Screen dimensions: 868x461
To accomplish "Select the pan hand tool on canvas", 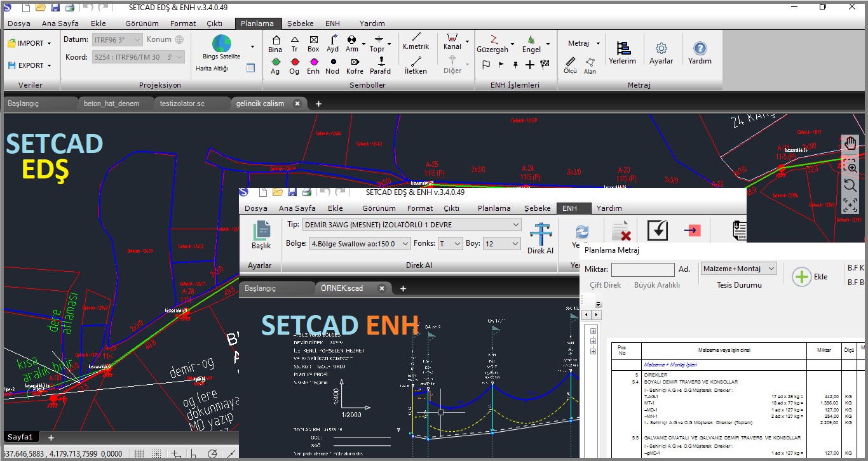I will (850, 144).
